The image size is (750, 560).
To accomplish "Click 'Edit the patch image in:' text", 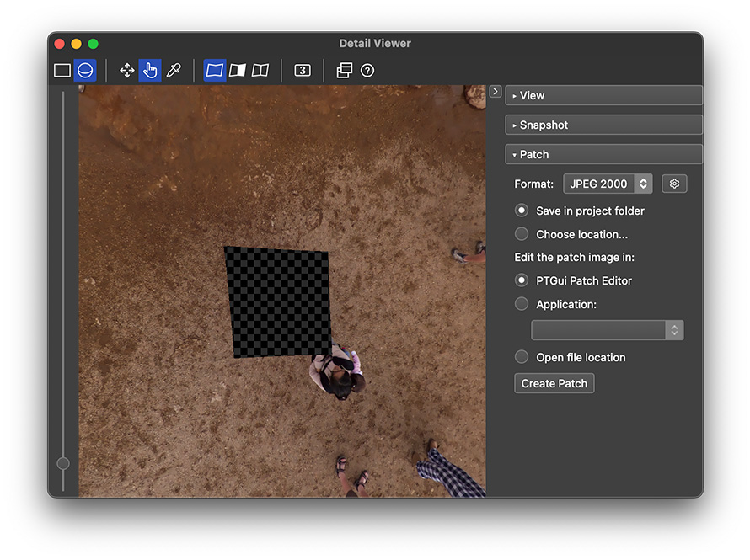I will pos(575,258).
